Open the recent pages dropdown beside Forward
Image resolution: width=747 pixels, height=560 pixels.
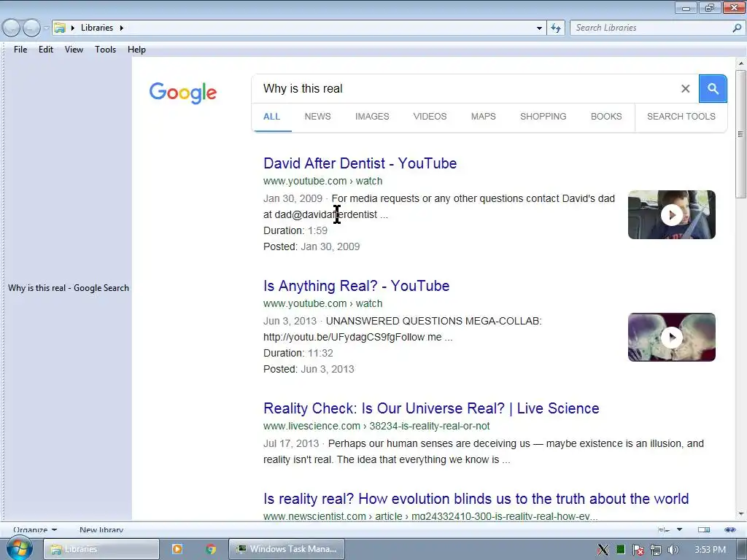pos(46,28)
